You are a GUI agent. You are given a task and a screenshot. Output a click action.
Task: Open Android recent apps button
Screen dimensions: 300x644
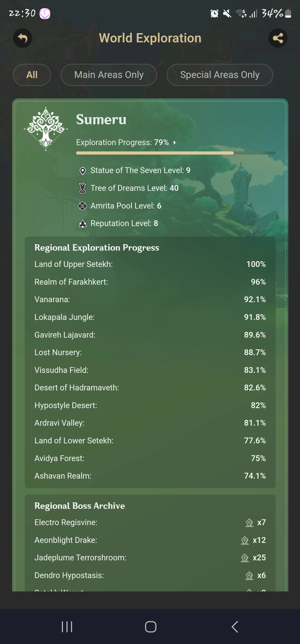(67, 627)
